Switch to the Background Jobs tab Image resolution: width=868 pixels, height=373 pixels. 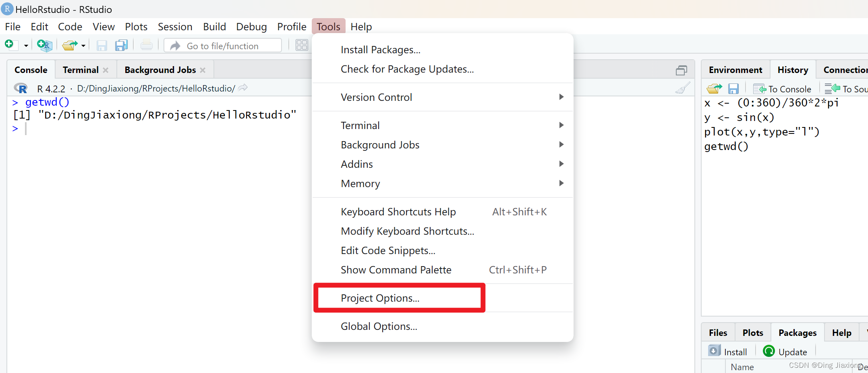coord(160,70)
